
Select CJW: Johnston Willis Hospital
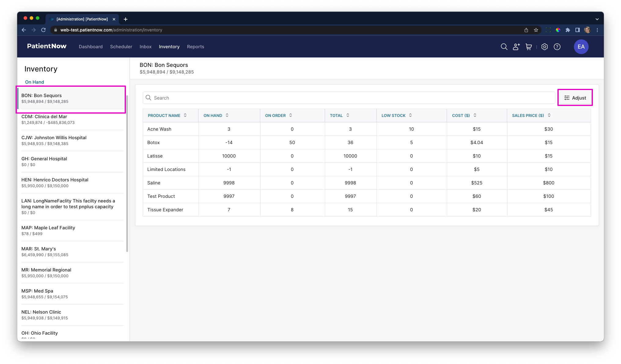[72, 140]
